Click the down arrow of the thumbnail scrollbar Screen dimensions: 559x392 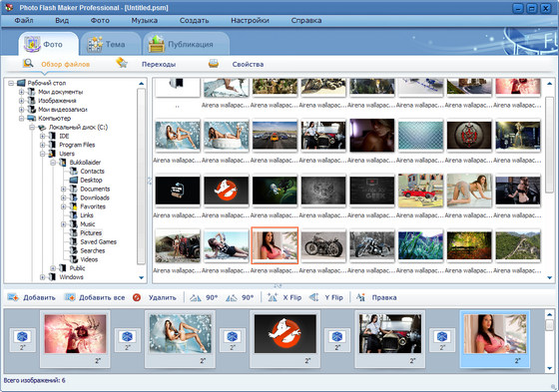coord(549,277)
